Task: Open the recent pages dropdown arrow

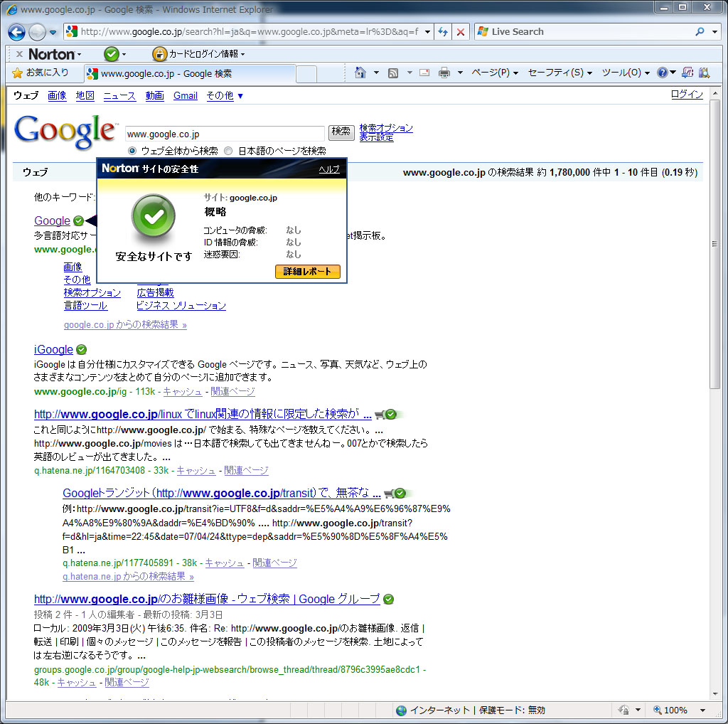Action: click(53, 33)
